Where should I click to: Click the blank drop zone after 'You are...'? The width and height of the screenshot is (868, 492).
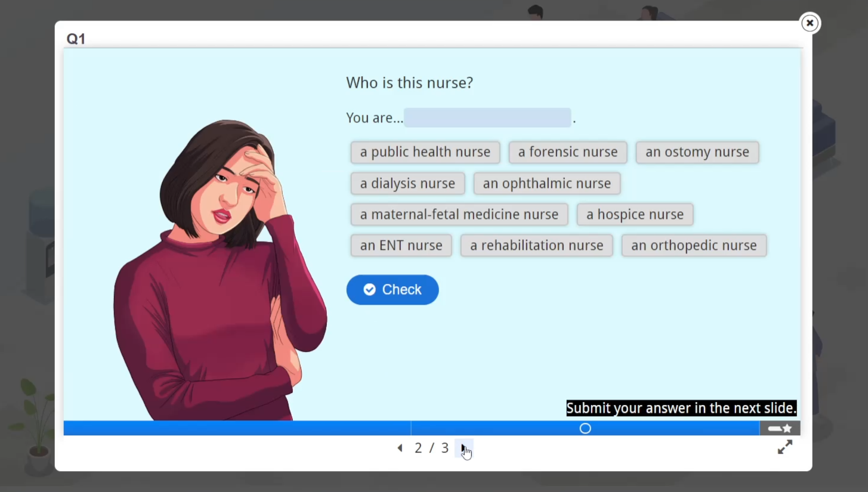[487, 117]
